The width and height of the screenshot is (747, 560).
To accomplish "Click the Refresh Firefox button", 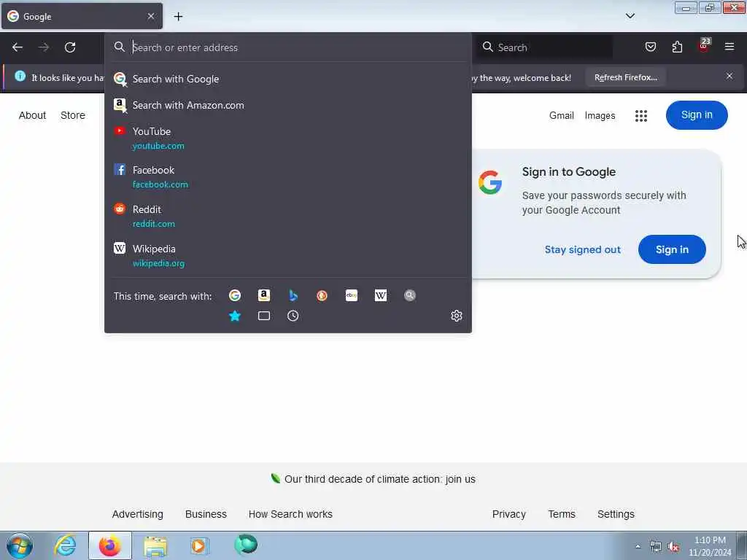I will tap(625, 77).
